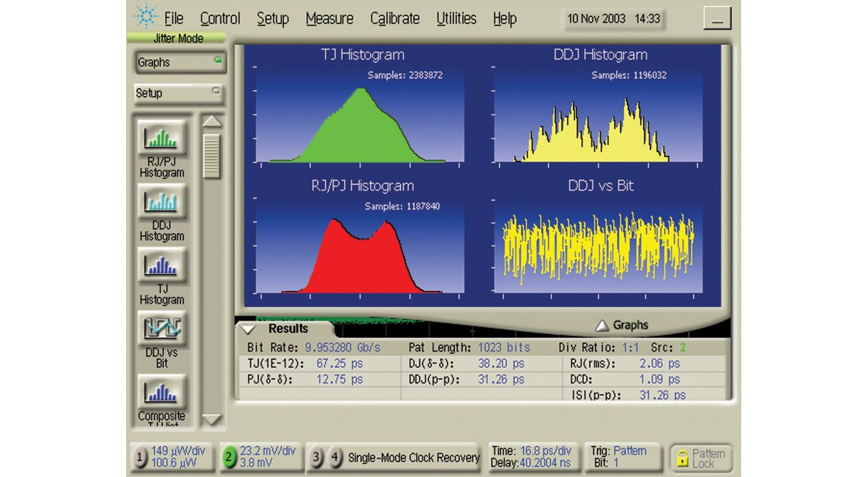Click the yellow DDJ Histogram plot
This screenshot has height=477, width=868.
(598, 125)
